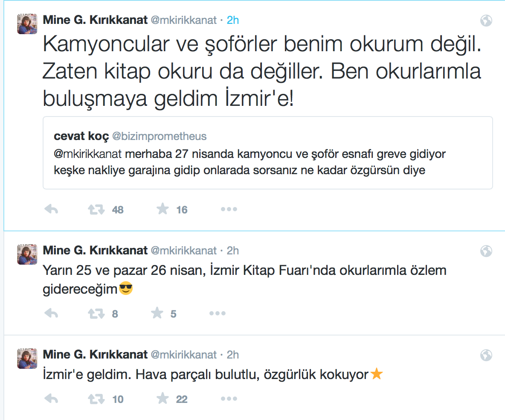Click the globe icon on the middle tweet
The width and height of the screenshot is (505, 420).
coord(486,251)
